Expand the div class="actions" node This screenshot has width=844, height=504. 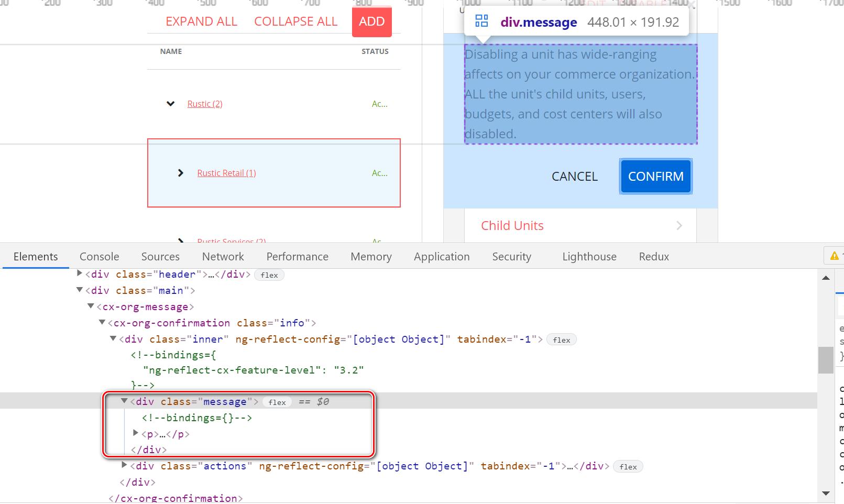[124, 465]
